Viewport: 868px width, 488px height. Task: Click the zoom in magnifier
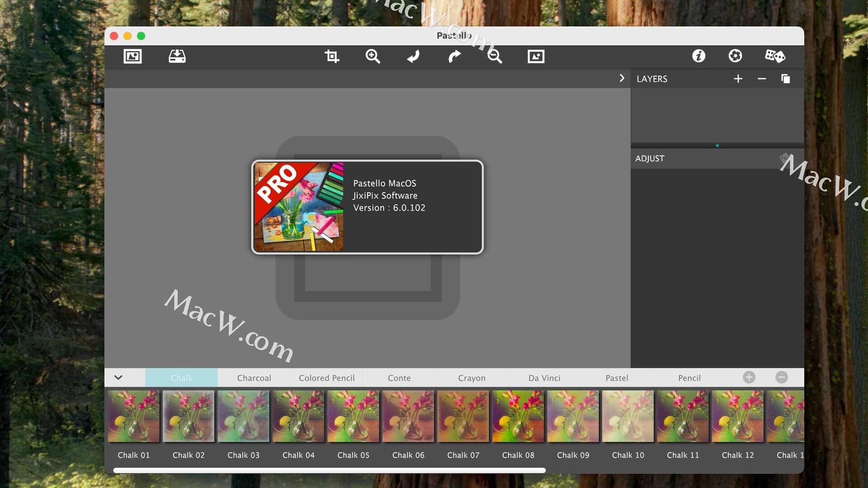pos(373,56)
